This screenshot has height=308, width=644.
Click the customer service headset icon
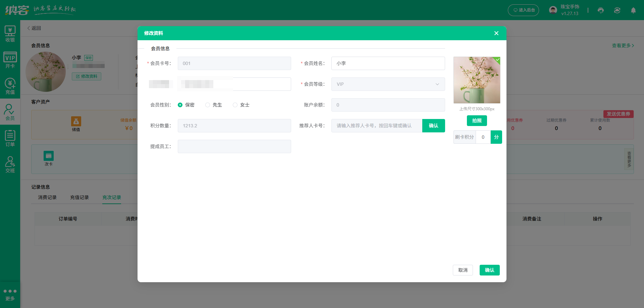(601, 10)
